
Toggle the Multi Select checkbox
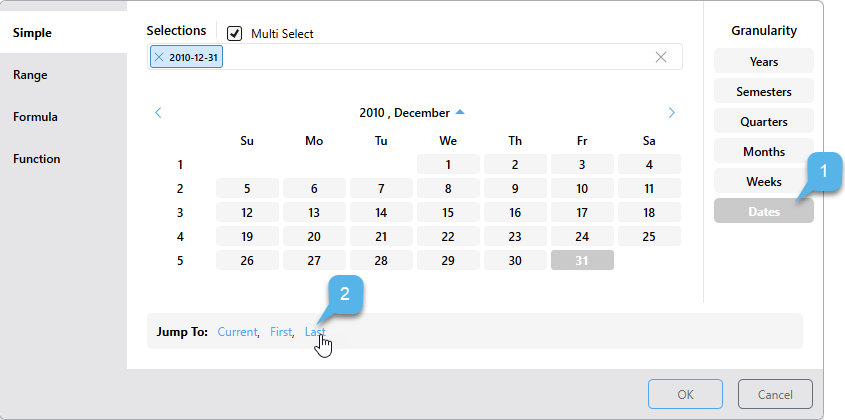click(235, 33)
